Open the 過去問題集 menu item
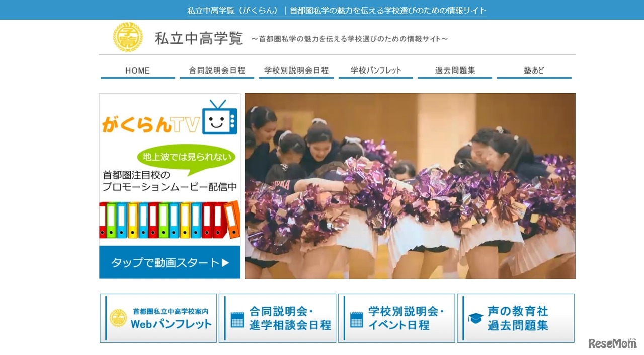 455,71
